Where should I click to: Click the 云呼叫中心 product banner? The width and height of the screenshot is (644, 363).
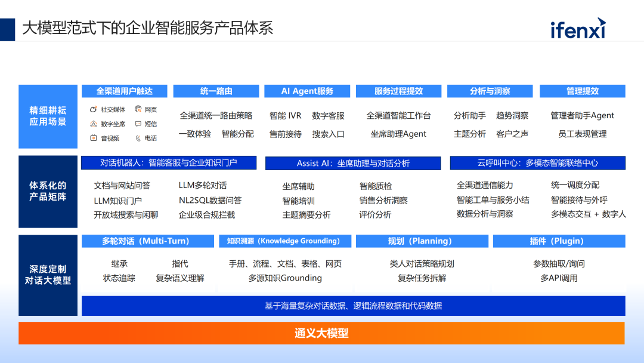coord(538,163)
